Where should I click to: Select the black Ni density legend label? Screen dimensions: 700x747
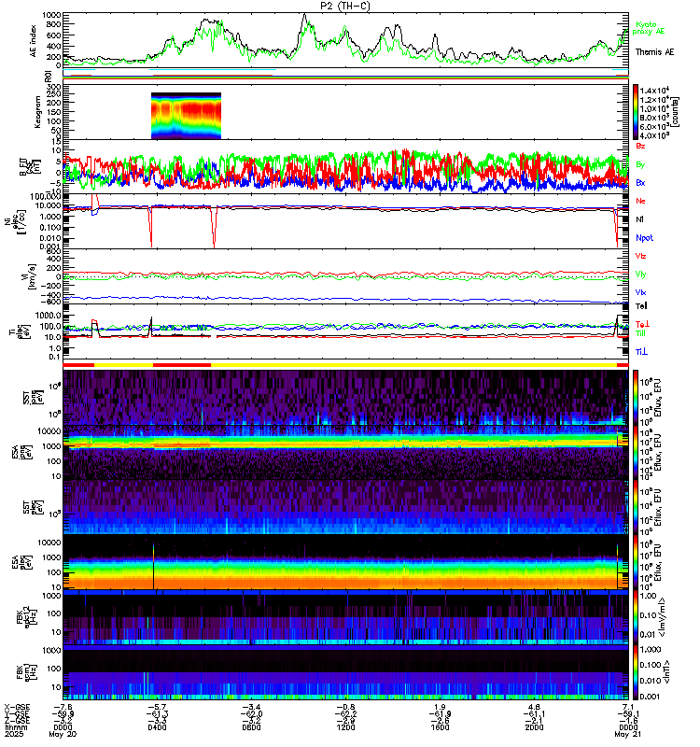(639, 219)
